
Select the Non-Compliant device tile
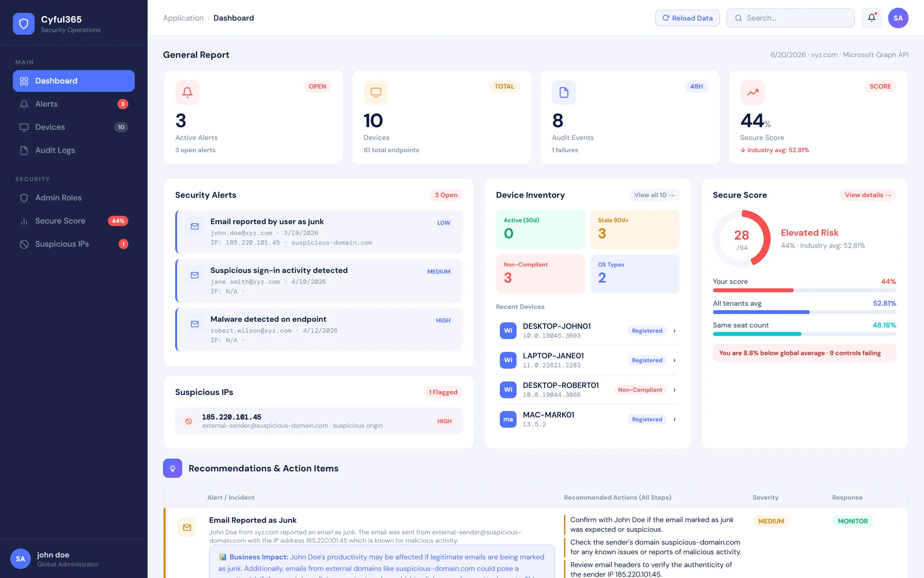tap(540, 274)
